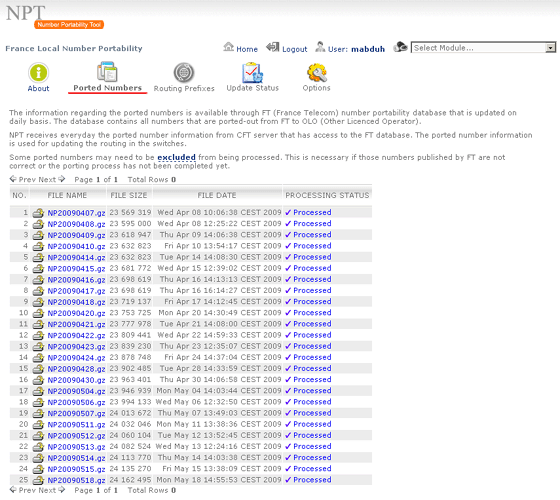Screen dimensions: 560x500
Task: Expand the Select Module dropdown
Action: click(483, 48)
